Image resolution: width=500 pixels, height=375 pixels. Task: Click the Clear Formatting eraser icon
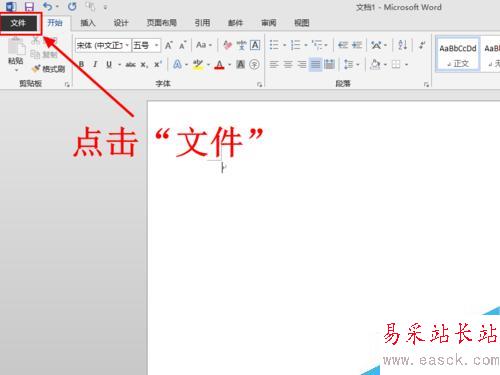227,45
